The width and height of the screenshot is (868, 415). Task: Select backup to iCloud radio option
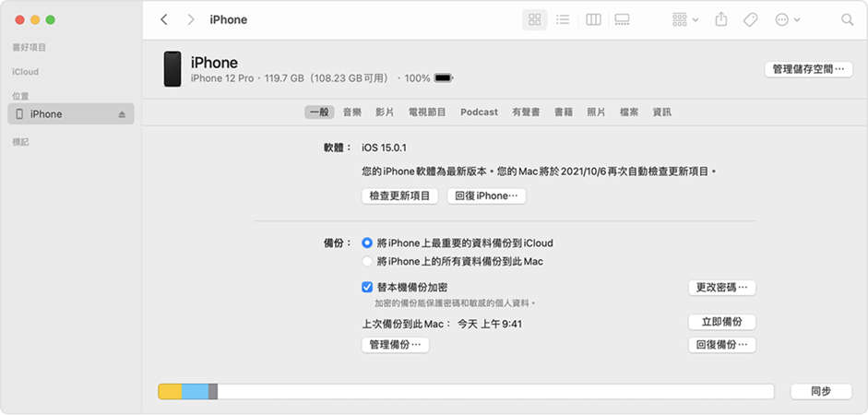tap(367, 243)
